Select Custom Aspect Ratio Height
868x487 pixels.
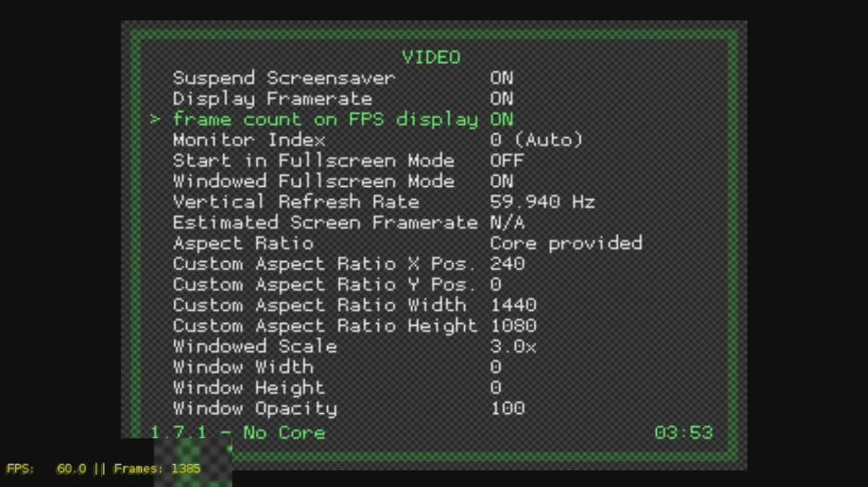[325, 326]
